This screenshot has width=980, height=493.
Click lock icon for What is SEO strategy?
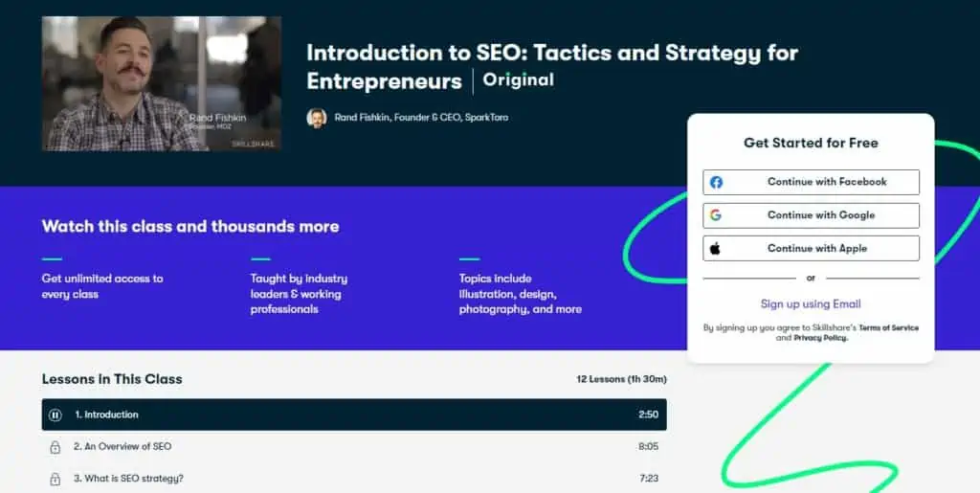55,479
